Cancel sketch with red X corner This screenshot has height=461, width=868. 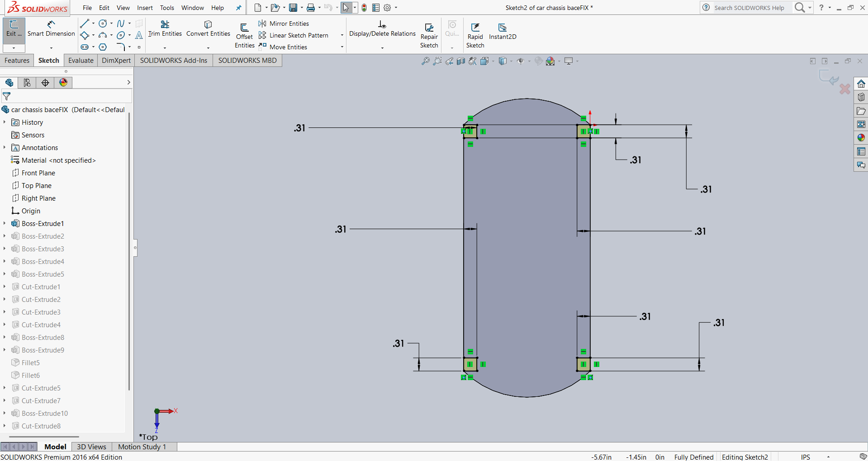coord(844,89)
